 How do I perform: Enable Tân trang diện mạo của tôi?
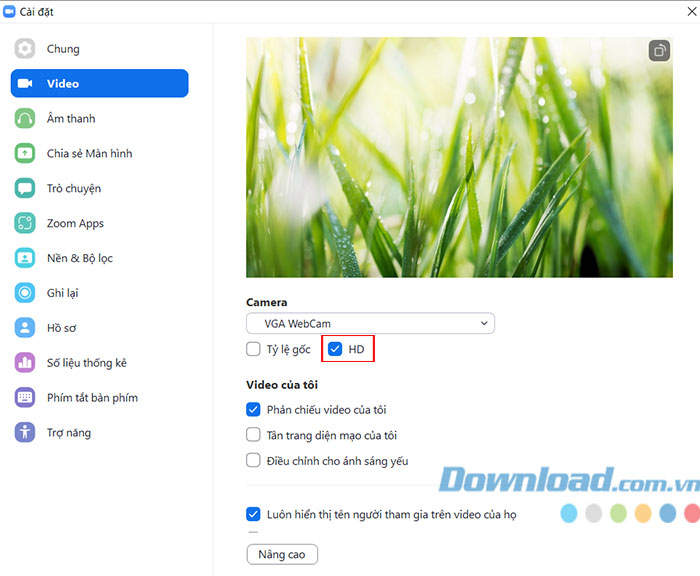point(254,435)
